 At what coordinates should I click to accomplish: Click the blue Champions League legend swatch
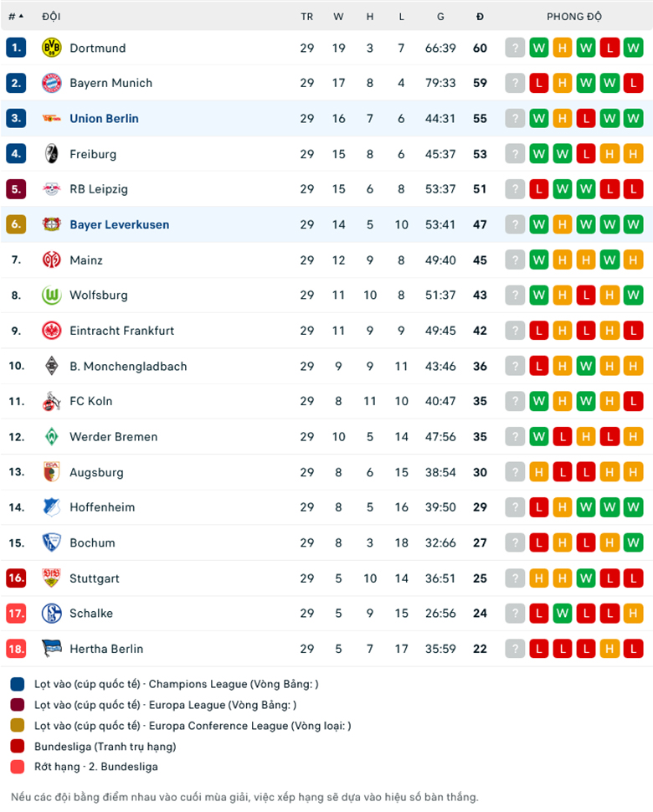15,684
